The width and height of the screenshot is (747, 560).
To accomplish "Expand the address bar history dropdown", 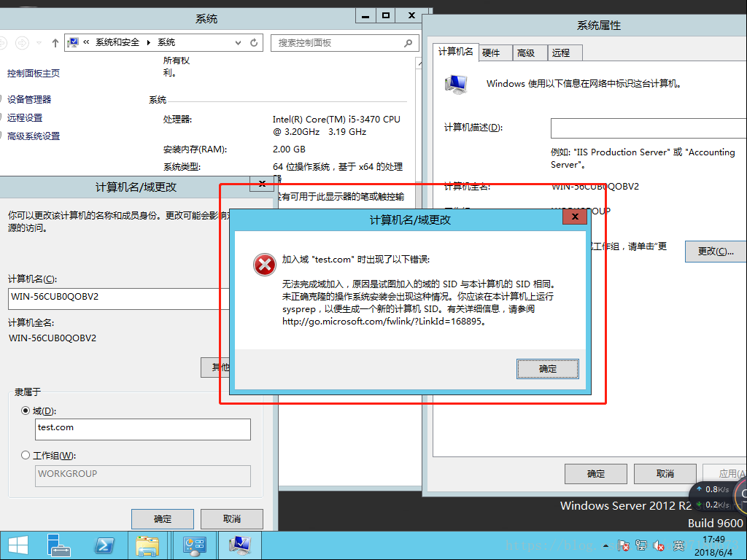I will pyautogui.click(x=238, y=43).
